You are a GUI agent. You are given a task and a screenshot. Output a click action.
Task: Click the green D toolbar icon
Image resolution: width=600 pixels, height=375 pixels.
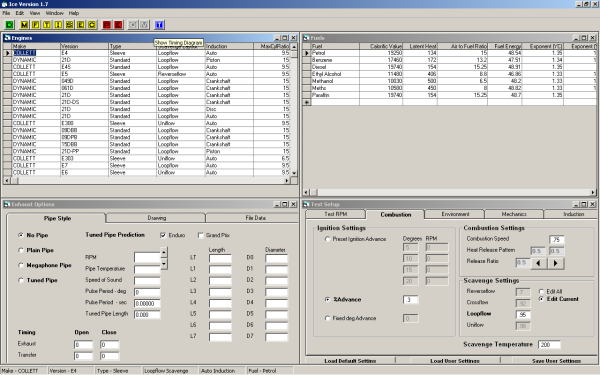click(x=9, y=25)
